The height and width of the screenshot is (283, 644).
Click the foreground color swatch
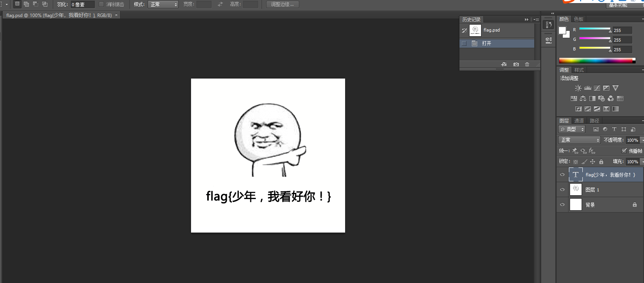point(562,30)
